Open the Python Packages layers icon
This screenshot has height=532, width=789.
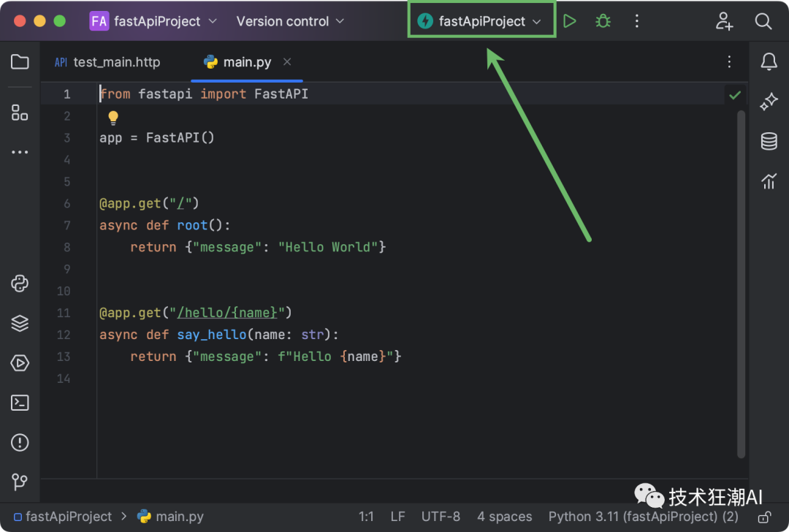[20, 323]
